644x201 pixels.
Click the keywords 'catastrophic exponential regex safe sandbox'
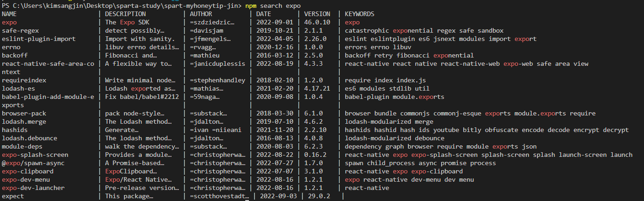point(424,30)
